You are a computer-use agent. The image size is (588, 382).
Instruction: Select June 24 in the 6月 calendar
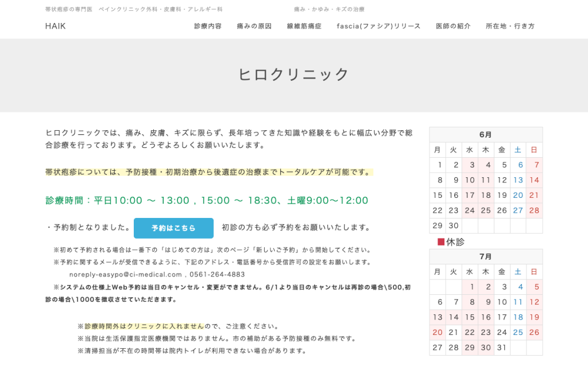470,211
